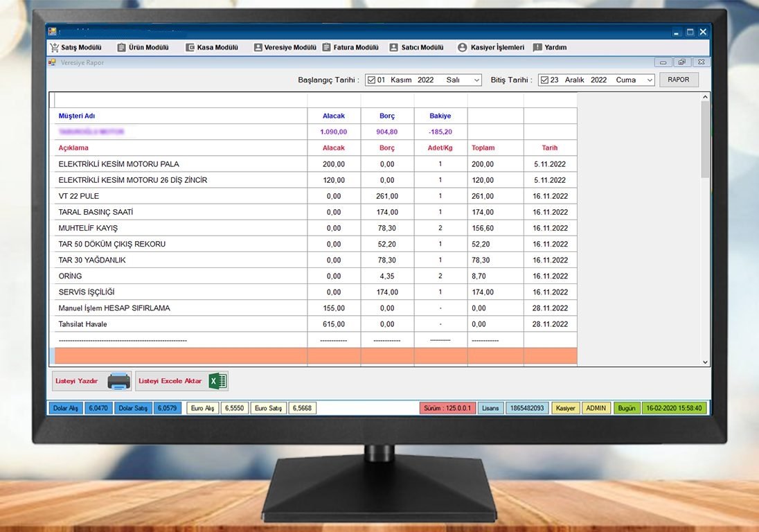Image resolution: width=759 pixels, height=532 pixels.
Task: Toggle the Bitiş Tarihi checkbox
Action: (x=544, y=80)
